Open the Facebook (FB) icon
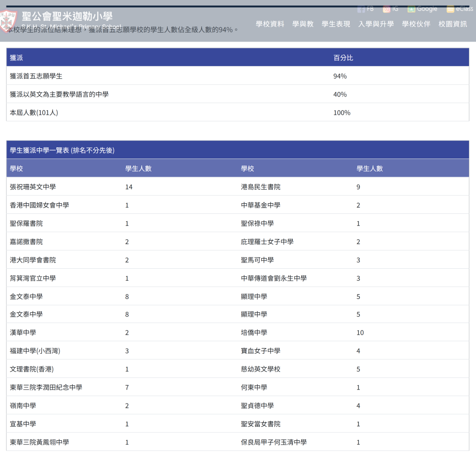The image size is (476, 457). click(x=361, y=9)
